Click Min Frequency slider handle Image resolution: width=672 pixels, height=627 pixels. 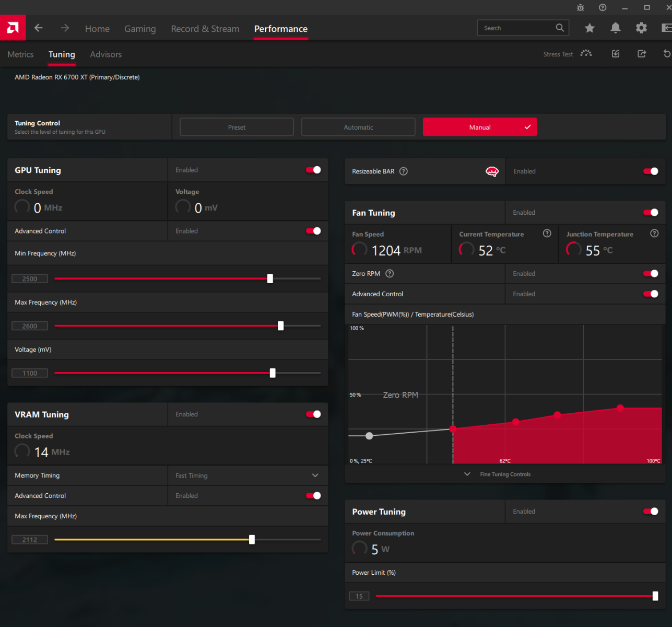pos(270,278)
